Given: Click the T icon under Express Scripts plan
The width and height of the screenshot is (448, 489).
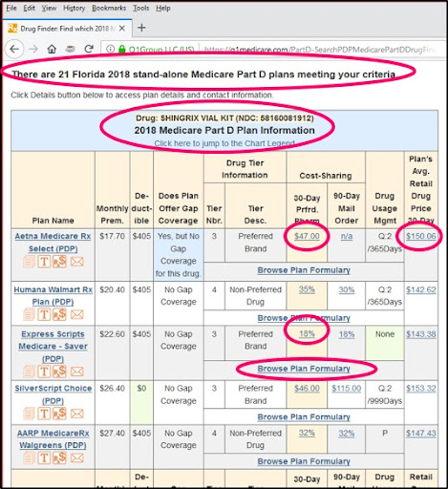Looking at the screenshot, I should pos(44,372).
